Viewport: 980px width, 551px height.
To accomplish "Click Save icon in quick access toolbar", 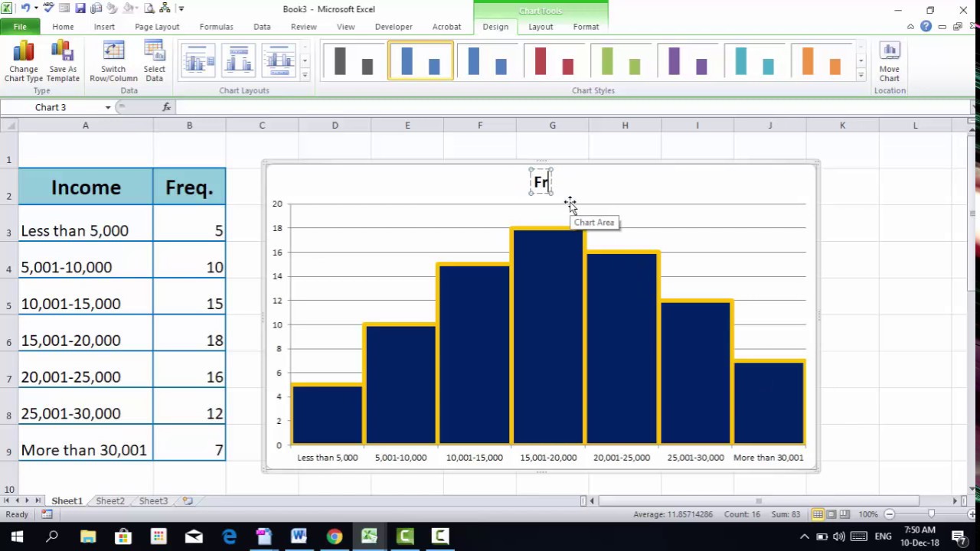I will (x=80, y=8).
